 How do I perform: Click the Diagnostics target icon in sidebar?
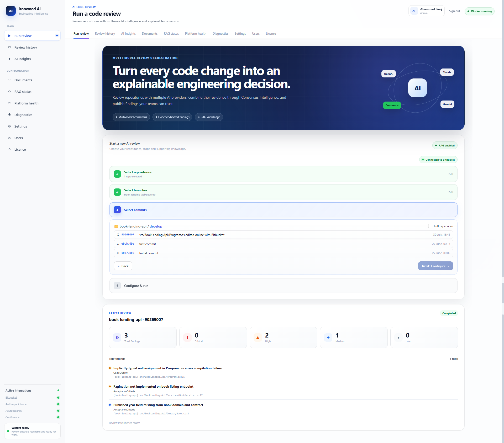point(9,115)
